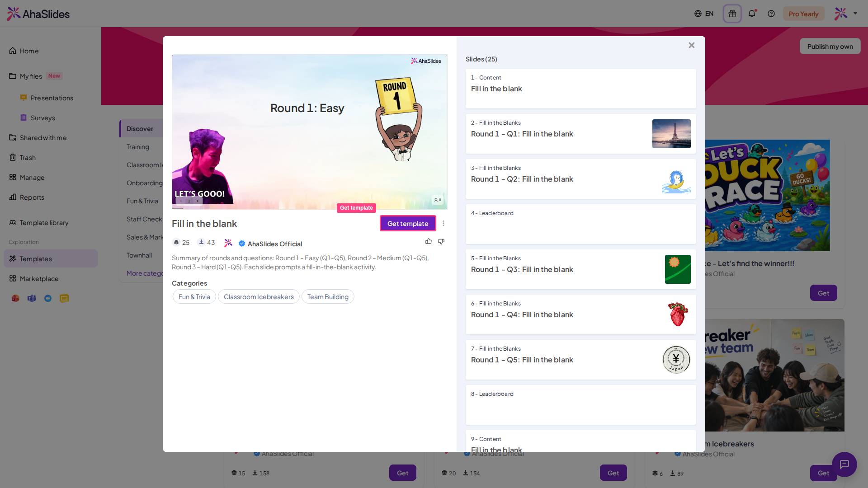Open the gift box rewards icon
This screenshot has height=488, width=868.
pos(732,14)
